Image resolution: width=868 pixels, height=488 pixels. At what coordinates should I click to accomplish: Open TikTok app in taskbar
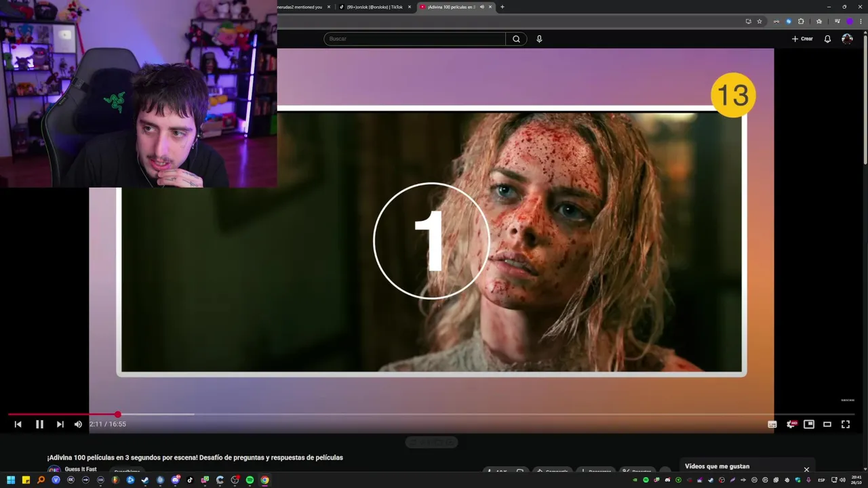[x=190, y=480]
